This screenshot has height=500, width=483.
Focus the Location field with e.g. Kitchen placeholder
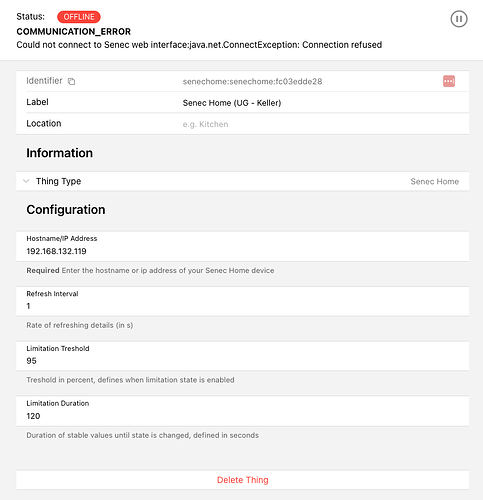[242, 124]
